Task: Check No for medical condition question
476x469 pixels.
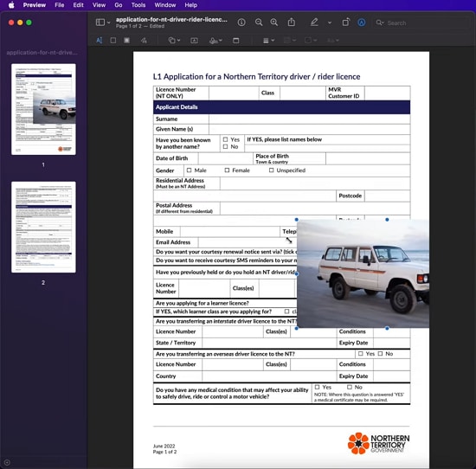Action: click(350, 387)
